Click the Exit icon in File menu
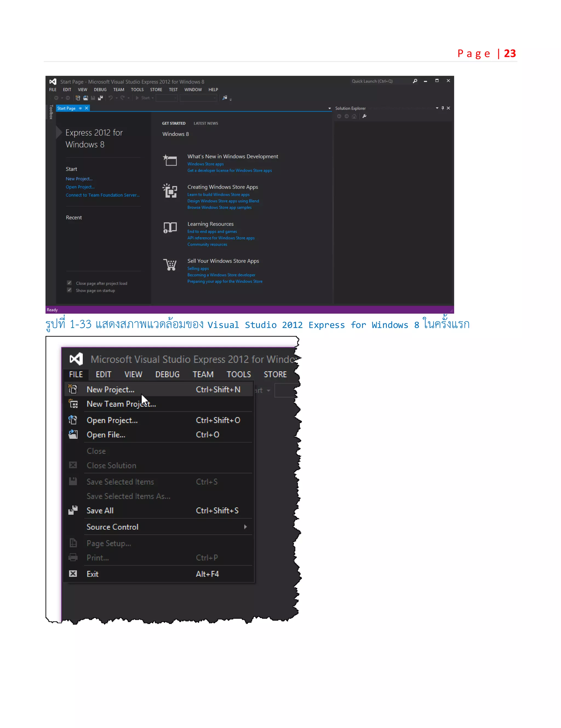The width and height of the screenshot is (561, 728). point(73,574)
